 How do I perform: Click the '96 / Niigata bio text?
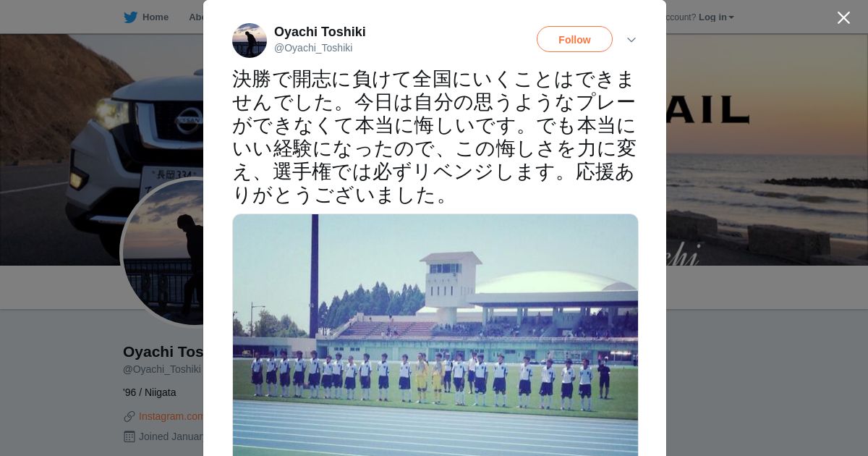pos(150,392)
